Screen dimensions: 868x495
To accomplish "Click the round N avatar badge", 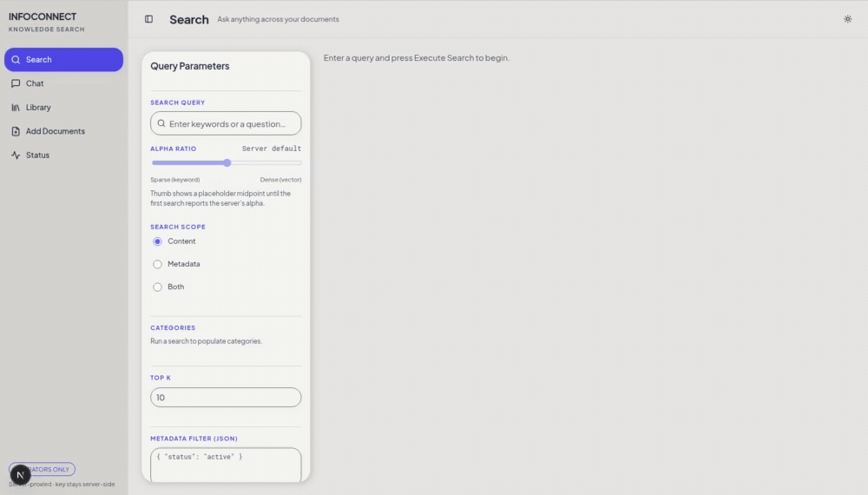I will click(x=21, y=475).
